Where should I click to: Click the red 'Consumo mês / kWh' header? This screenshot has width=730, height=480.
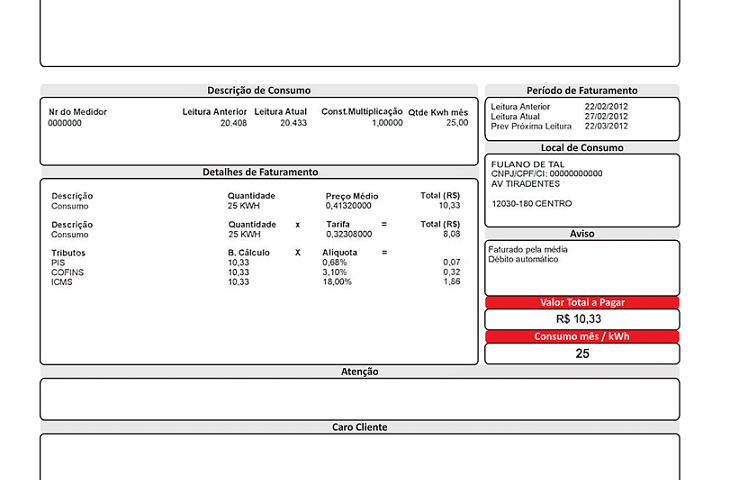pyautogui.click(x=582, y=337)
